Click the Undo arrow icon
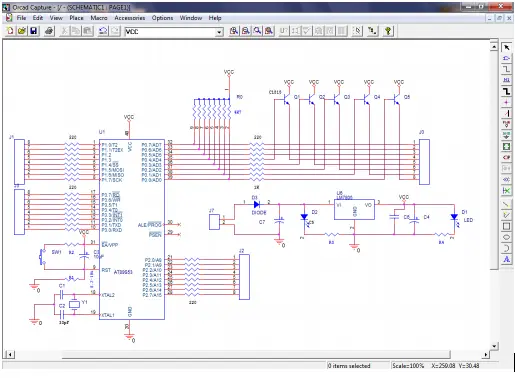 pyautogui.click(x=103, y=31)
